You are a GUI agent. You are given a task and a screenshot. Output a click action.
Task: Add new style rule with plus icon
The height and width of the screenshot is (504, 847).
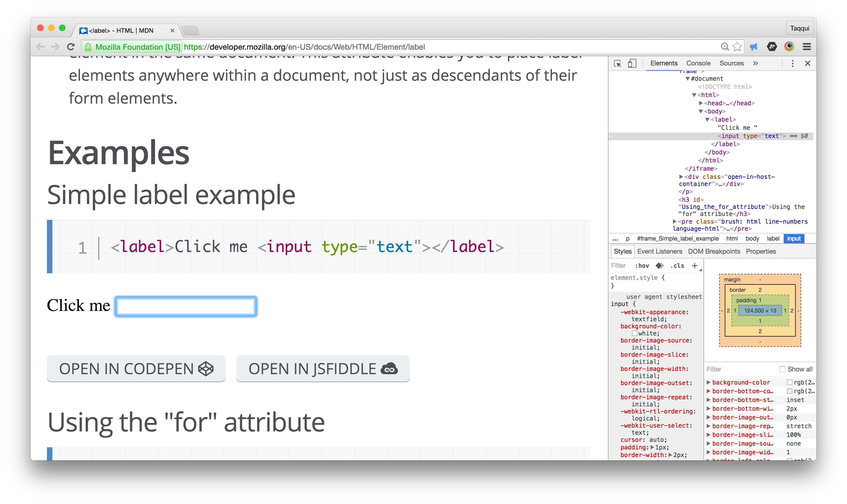(694, 266)
